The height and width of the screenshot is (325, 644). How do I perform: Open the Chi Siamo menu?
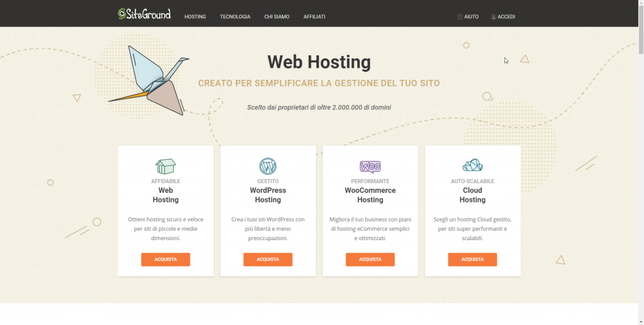pos(277,17)
